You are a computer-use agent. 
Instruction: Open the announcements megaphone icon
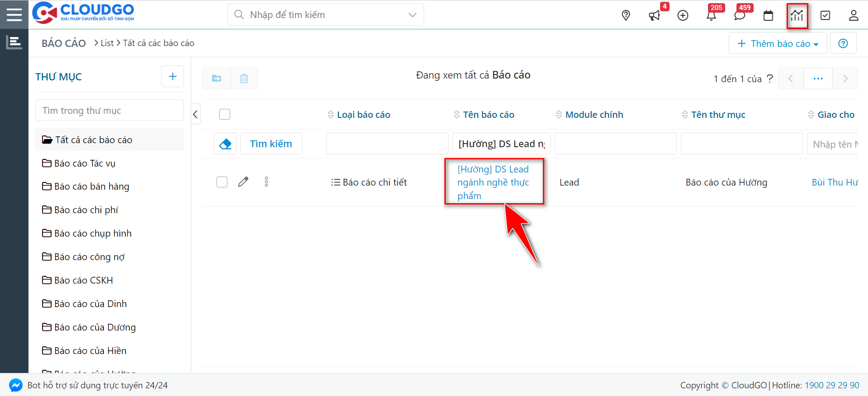click(654, 16)
